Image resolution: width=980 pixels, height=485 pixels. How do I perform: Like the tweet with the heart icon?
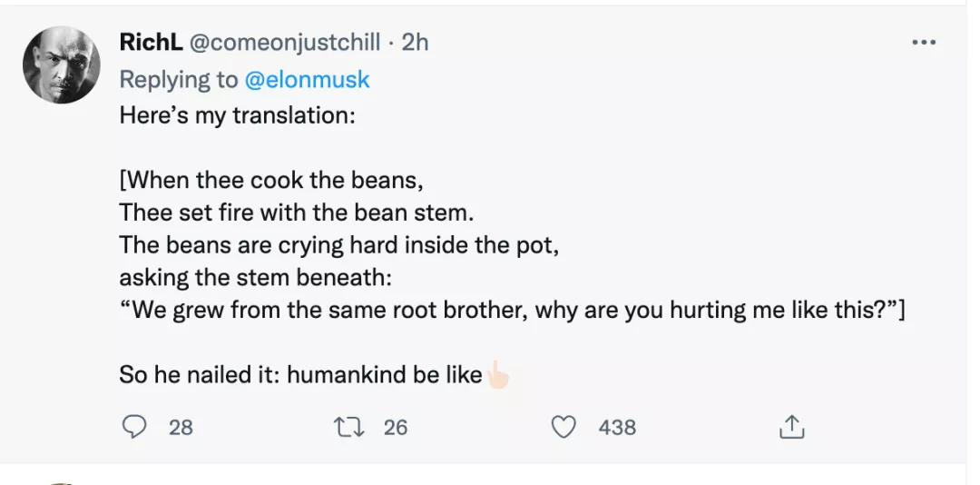(564, 427)
